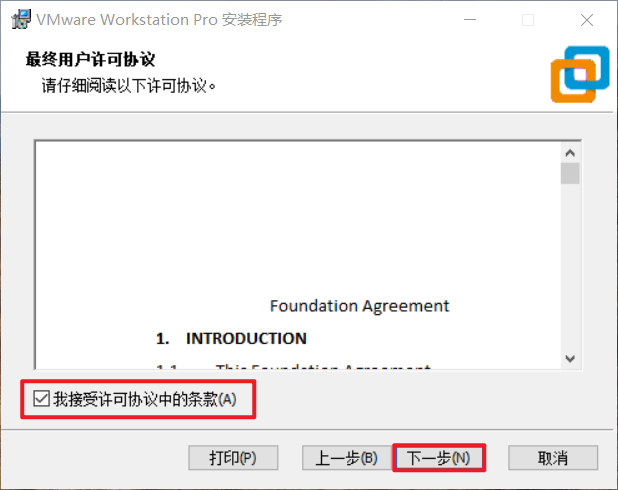Viewport: 618px width, 490px height.
Task: Click the empty scrollbar track below the thumb
Action: [x=570, y=266]
